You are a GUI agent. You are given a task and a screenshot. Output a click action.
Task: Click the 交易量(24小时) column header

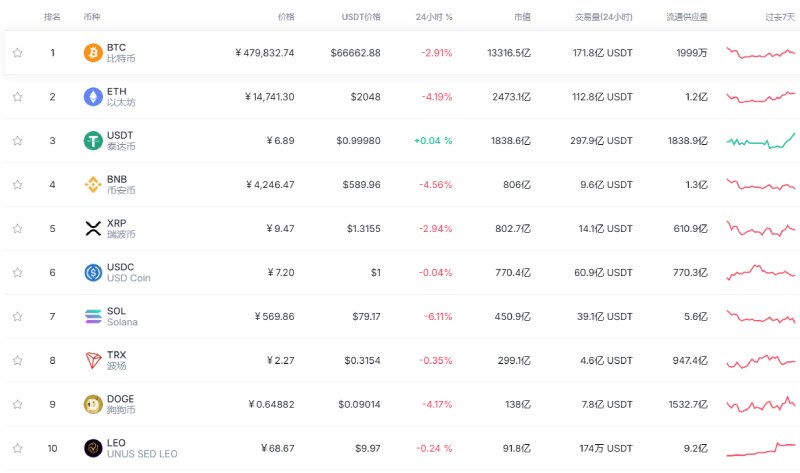coord(604,17)
